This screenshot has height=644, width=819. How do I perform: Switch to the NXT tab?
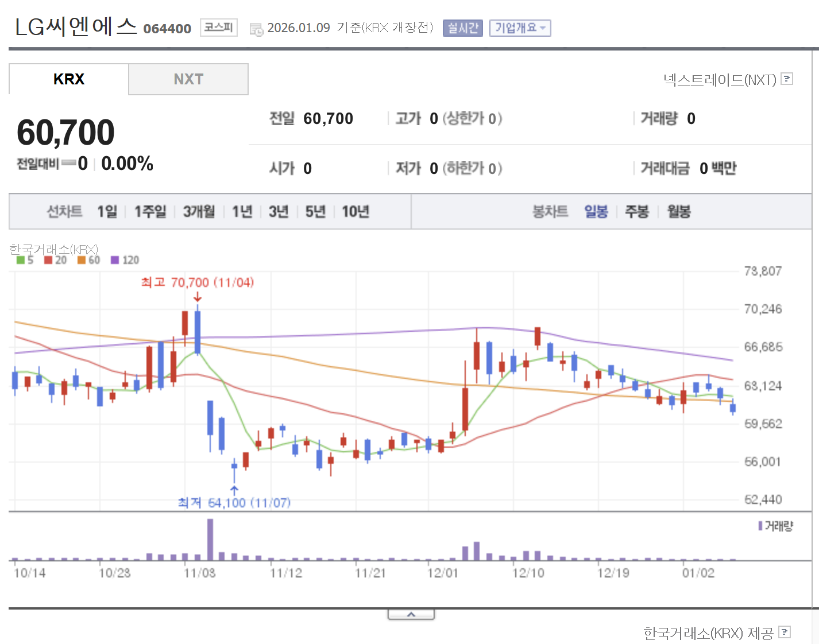pyautogui.click(x=188, y=79)
